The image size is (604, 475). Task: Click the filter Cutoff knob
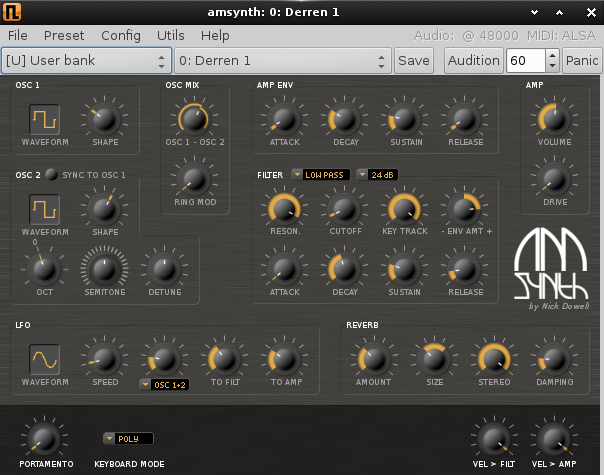coord(344,209)
